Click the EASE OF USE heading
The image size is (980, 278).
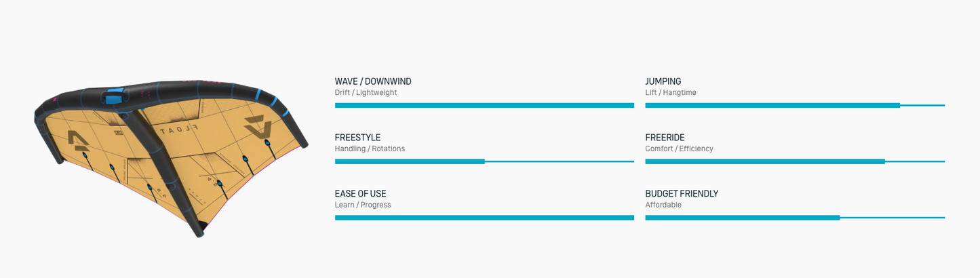coord(360,194)
